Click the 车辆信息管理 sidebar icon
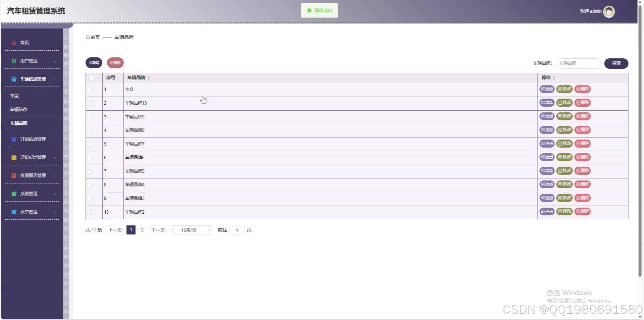The width and height of the screenshot is (644, 320). click(x=14, y=79)
